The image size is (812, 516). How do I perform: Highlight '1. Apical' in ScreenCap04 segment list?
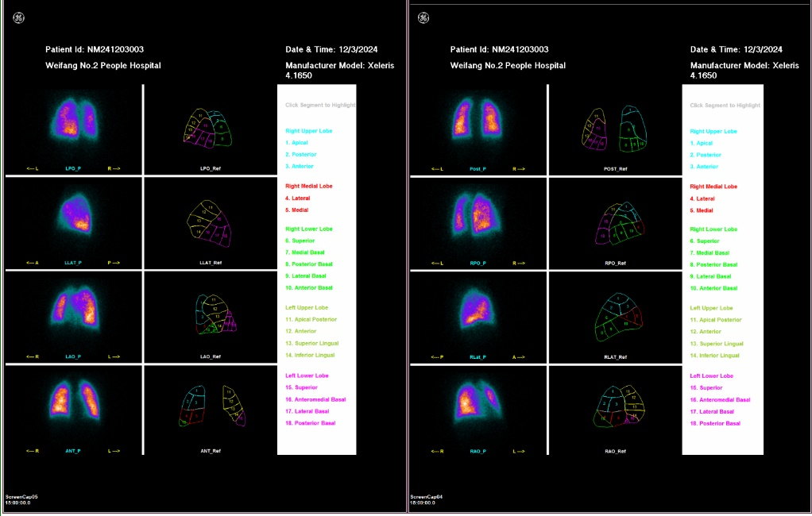tap(702, 143)
